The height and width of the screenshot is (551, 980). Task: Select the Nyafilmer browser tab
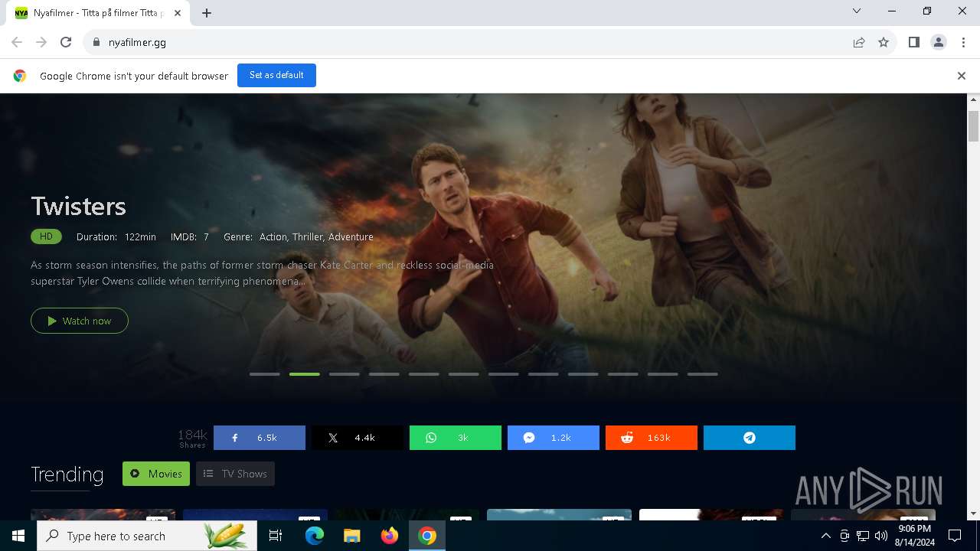point(100,13)
